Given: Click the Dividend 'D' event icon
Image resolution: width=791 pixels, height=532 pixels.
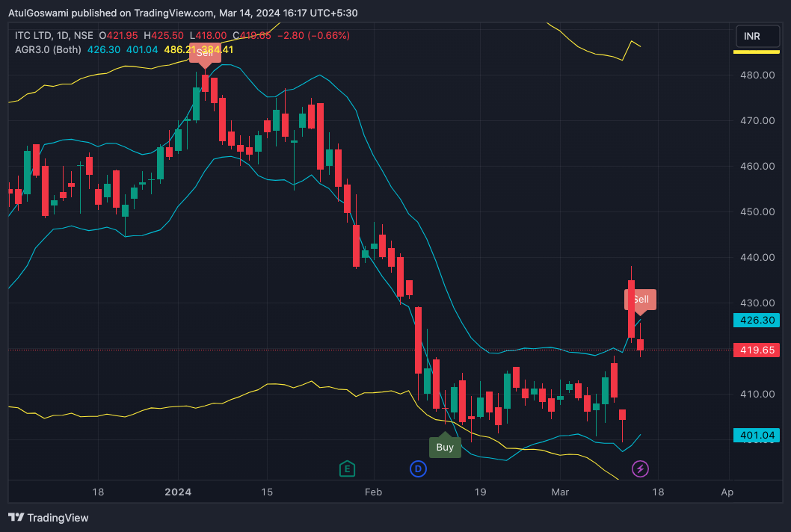Looking at the screenshot, I should tap(418, 469).
